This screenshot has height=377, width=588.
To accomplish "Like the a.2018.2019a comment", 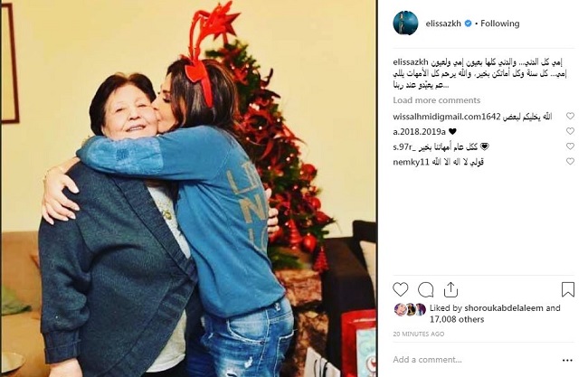I will 570,131.
